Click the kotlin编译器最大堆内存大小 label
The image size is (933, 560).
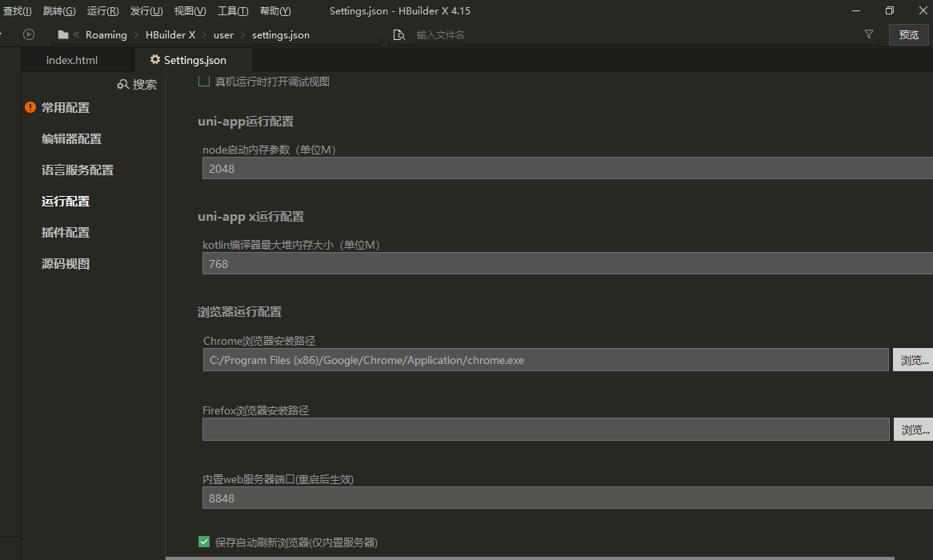pos(291,245)
